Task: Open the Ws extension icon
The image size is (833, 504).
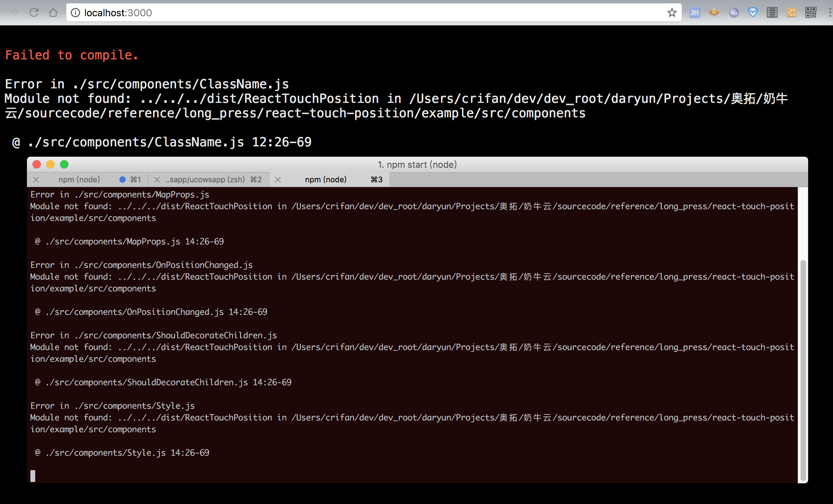Action: coord(734,13)
